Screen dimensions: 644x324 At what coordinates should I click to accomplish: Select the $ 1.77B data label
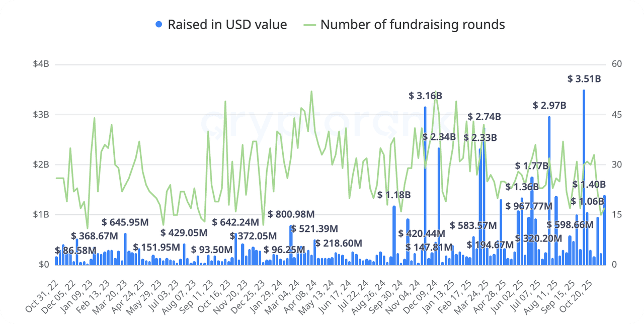(x=532, y=166)
